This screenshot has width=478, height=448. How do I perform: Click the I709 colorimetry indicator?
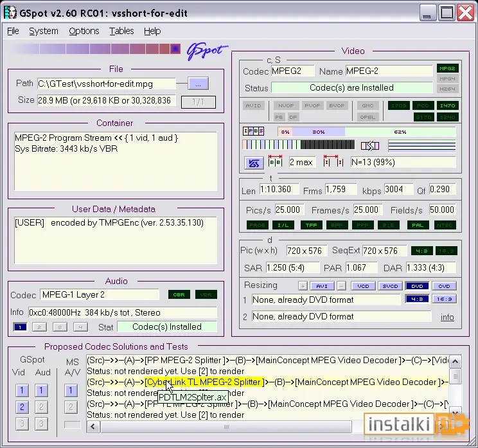coord(399,105)
